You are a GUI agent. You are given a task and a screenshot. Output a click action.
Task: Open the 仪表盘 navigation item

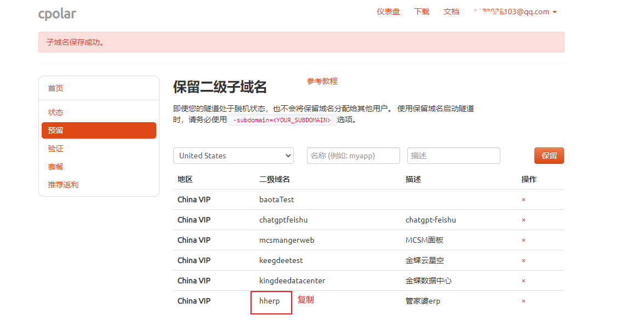pyautogui.click(x=389, y=12)
